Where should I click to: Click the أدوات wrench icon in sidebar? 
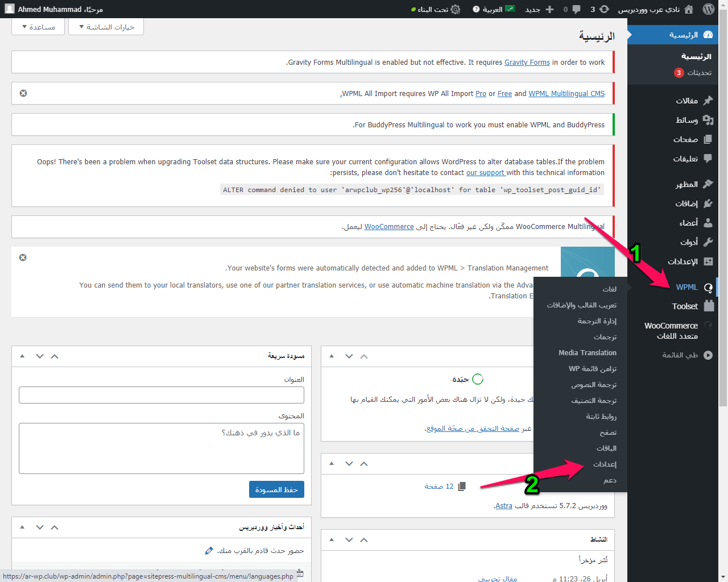pyautogui.click(x=708, y=242)
